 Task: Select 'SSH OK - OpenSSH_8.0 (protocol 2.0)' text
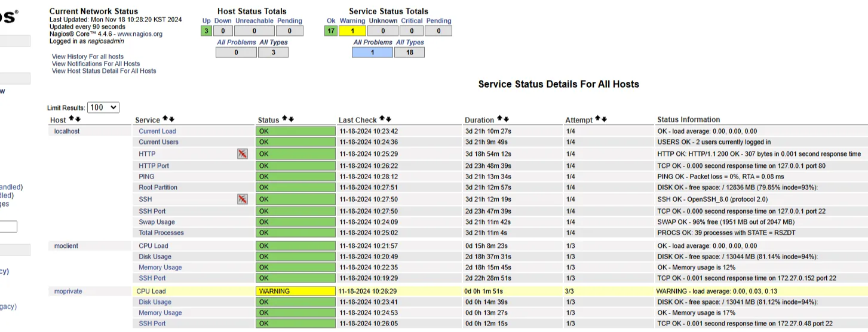(x=713, y=199)
